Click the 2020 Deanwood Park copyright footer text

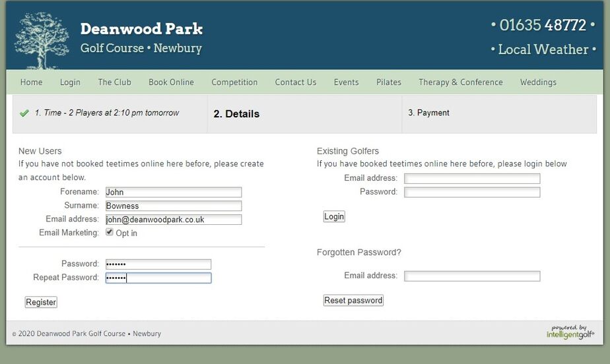(86, 334)
